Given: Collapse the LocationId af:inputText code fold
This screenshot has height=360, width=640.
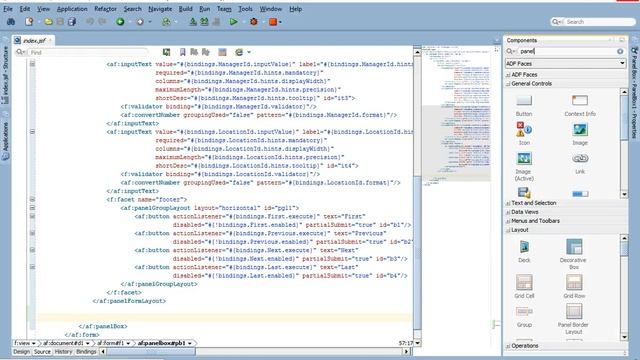Looking at the screenshot, I should pos(32,132).
